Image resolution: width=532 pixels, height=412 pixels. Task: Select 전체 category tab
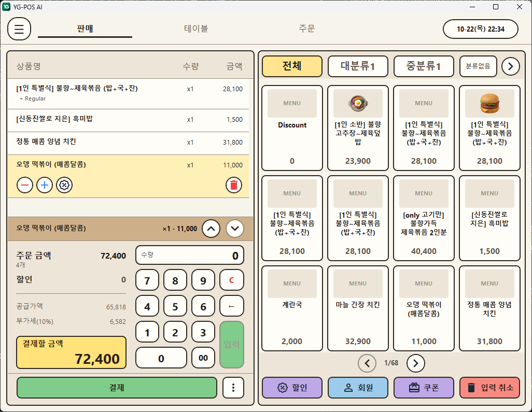coord(292,66)
